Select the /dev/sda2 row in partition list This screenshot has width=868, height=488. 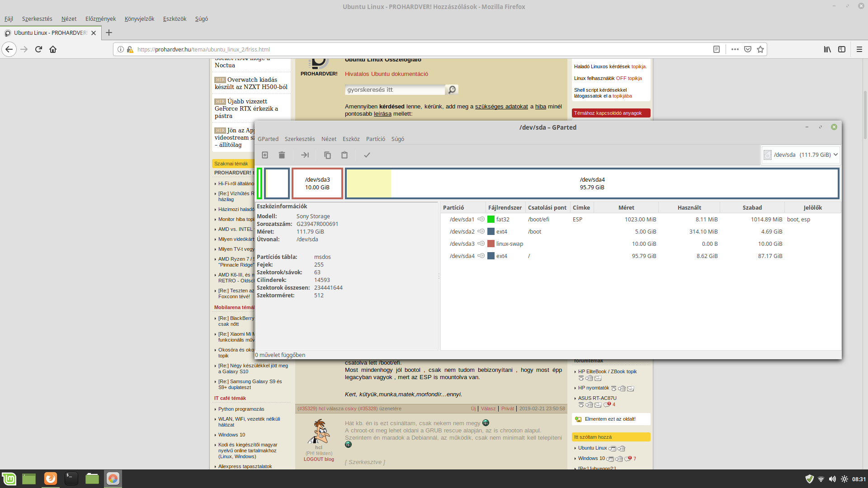coord(641,231)
